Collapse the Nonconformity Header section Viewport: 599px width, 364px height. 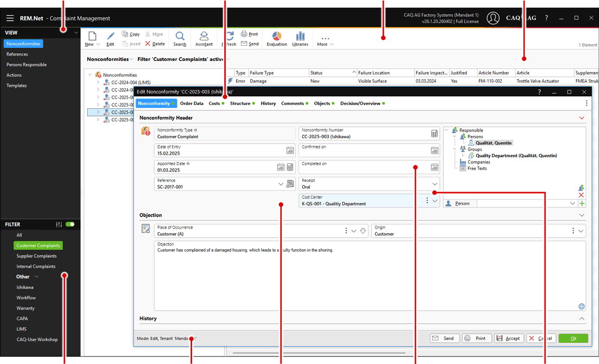click(x=582, y=118)
